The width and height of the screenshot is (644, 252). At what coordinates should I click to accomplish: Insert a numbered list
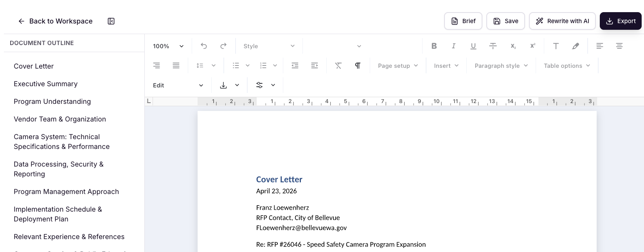coord(263,65)
